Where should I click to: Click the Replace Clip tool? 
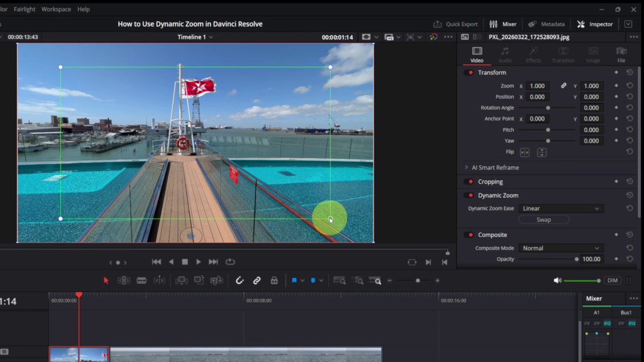point(216,280)
